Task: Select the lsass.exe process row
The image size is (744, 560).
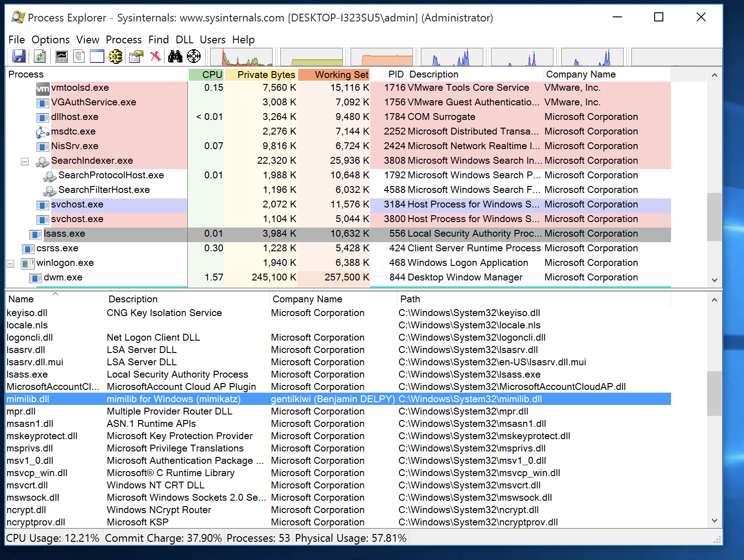Action: click(64, 234)
